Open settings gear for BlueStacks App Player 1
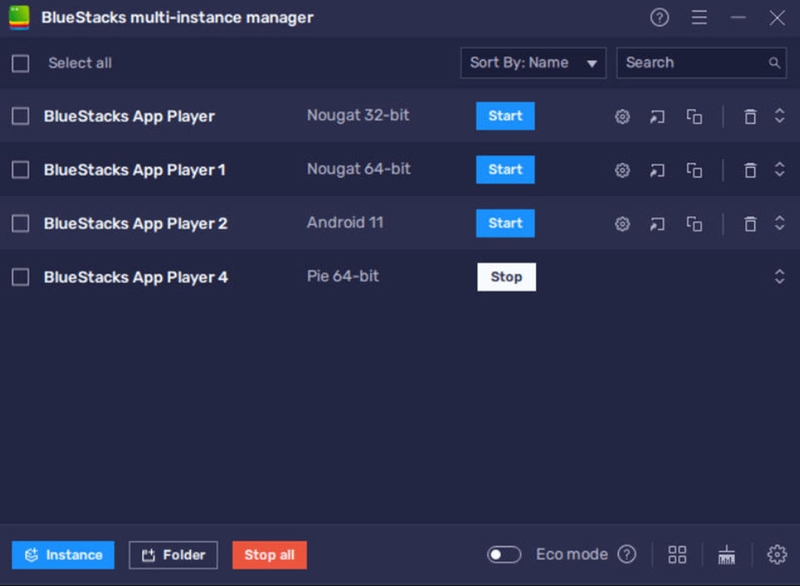The width and height of the screenshot is (800, 586). click(x=622, y=170)
